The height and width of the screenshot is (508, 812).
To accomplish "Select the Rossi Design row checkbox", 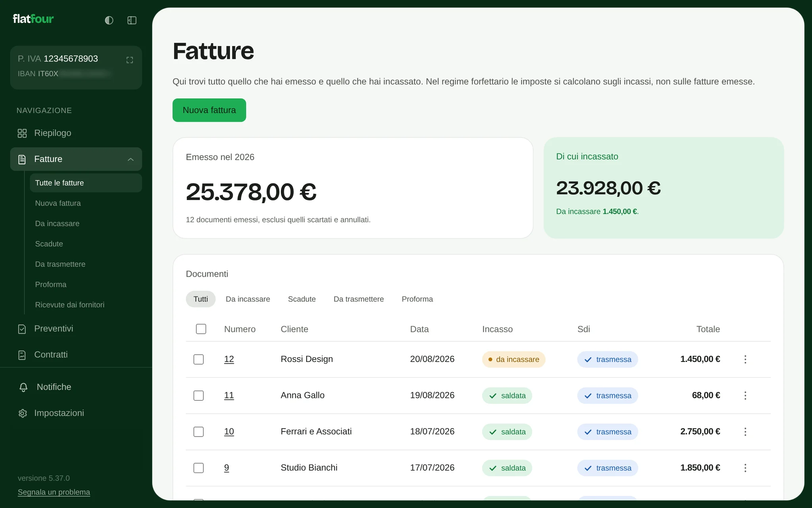I will point(199,360).
